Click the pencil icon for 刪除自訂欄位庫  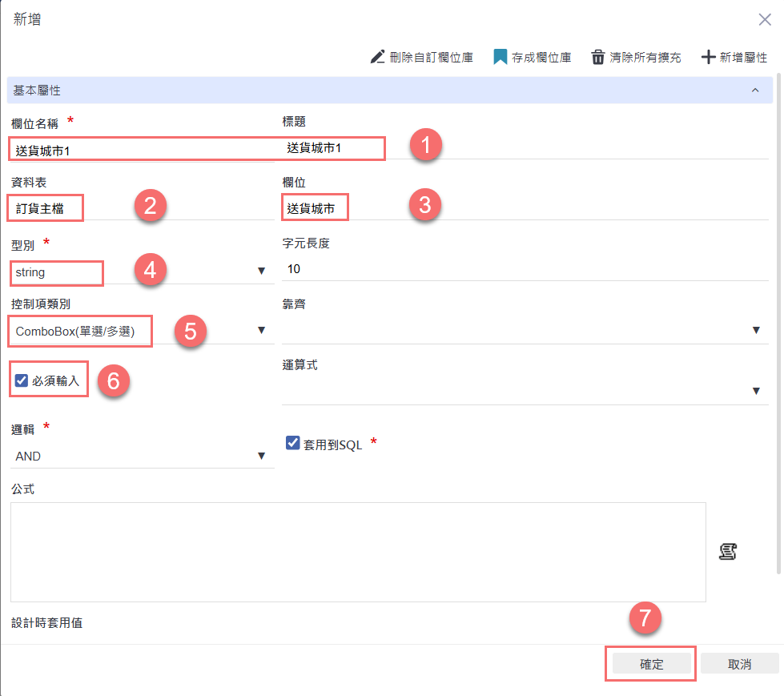coord(377,58)
